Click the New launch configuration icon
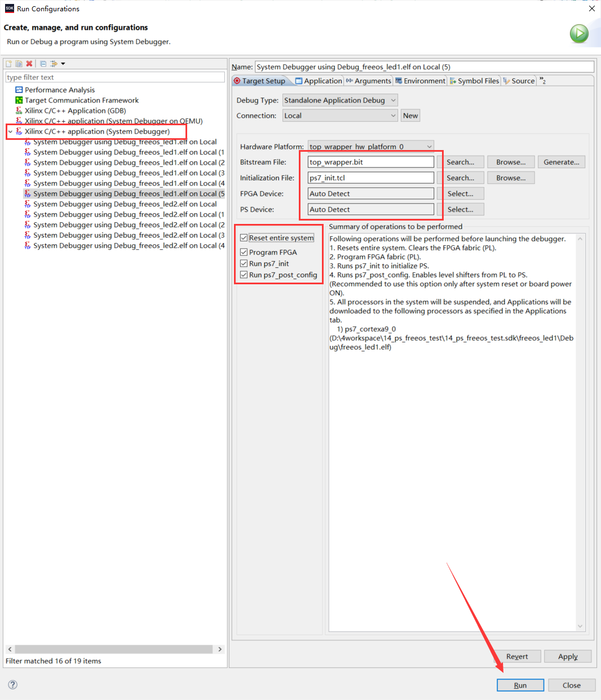Screen dimensions: 601x700 point(9,64)
